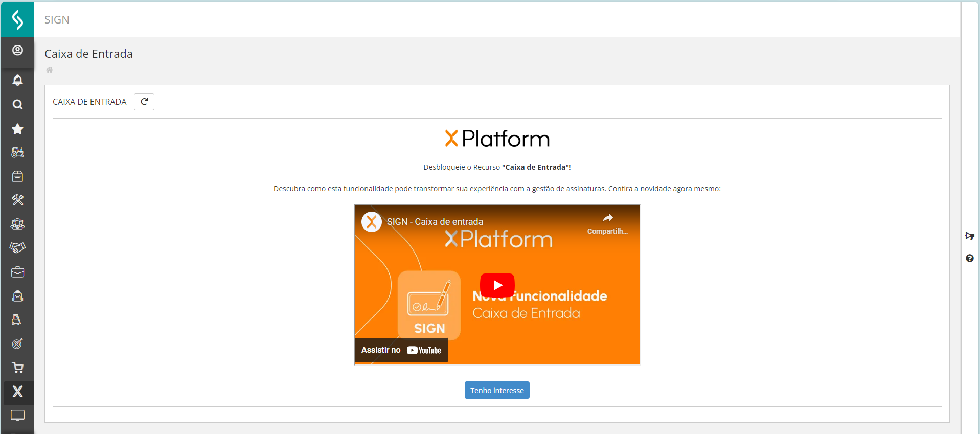The width and height of the screenshot is (980, 434).
Task: Open the forklift module icon
Action: click(x=17, y=319)
